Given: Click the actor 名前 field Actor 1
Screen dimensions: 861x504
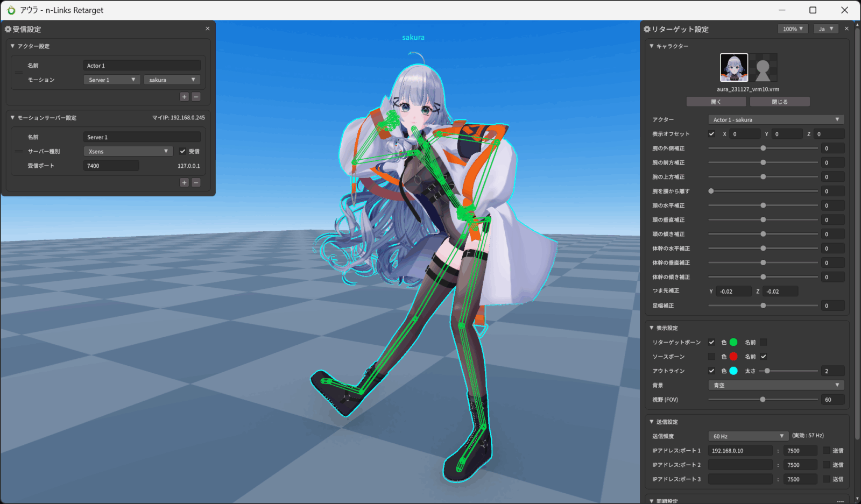Looking at the screenshot, I should click(142, 66).
